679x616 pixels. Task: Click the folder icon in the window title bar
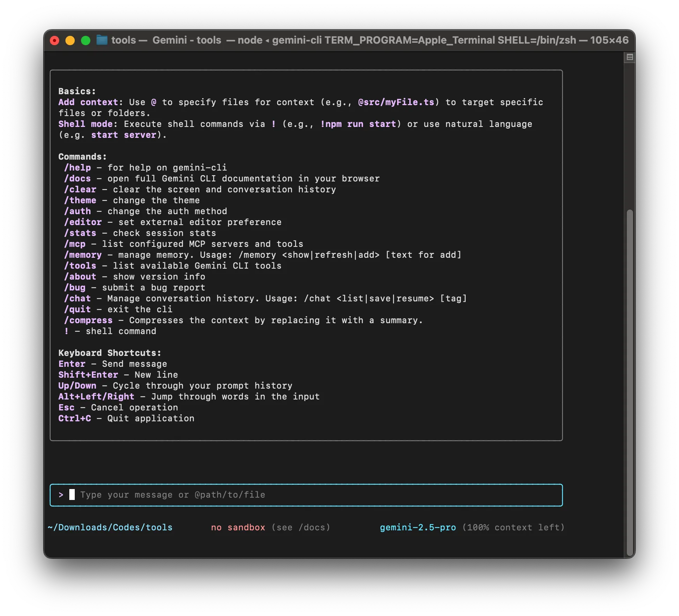click(102, 40)
